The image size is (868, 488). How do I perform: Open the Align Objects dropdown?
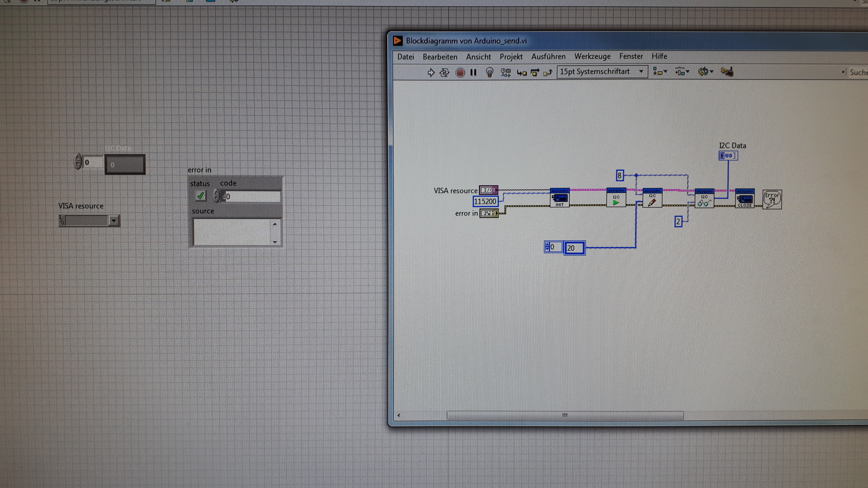pyautogui.click(x=660, y=72)
